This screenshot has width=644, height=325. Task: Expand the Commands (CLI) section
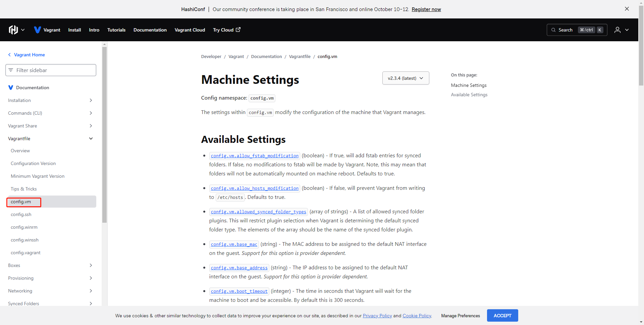tap(91, 113)
